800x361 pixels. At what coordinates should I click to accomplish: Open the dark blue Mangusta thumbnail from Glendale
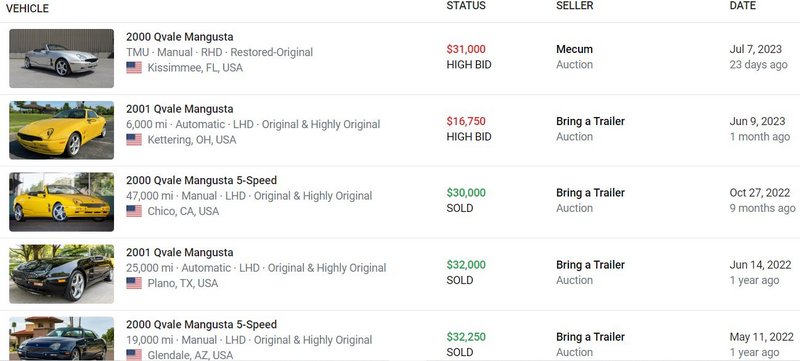62,339
